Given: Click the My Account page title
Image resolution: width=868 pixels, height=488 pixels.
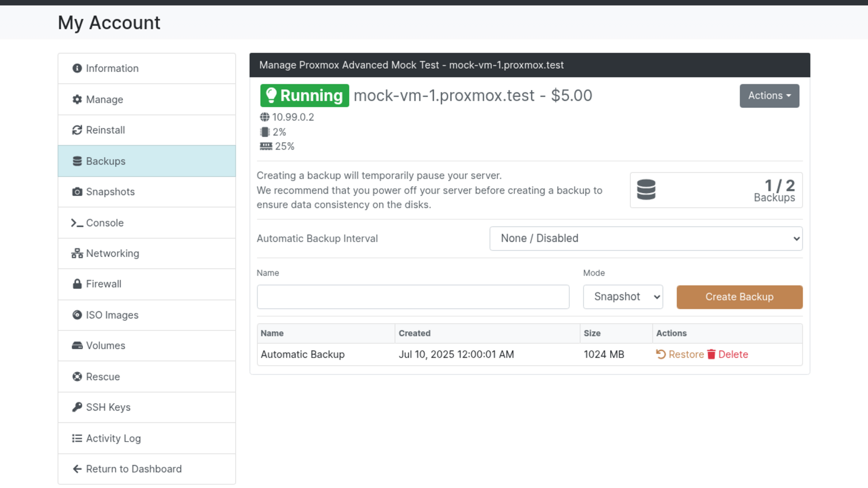Looking at the screenshot, I should [109, 23].
